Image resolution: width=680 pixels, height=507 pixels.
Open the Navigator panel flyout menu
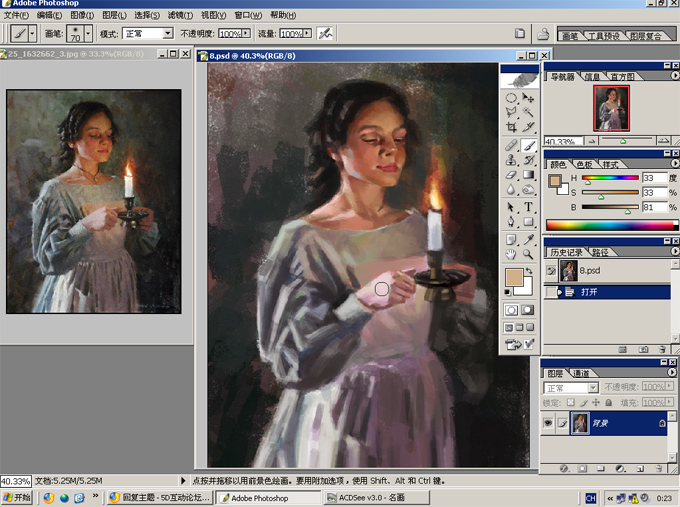[x=675, y=75]
